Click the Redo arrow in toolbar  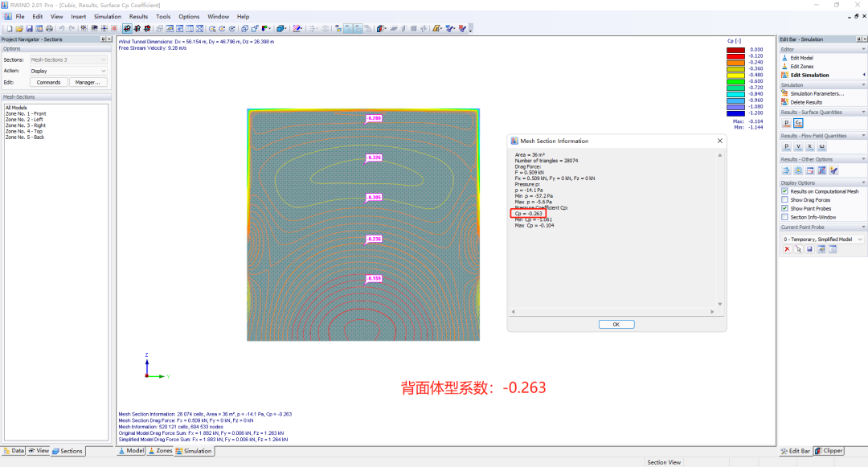click(72, 28)
